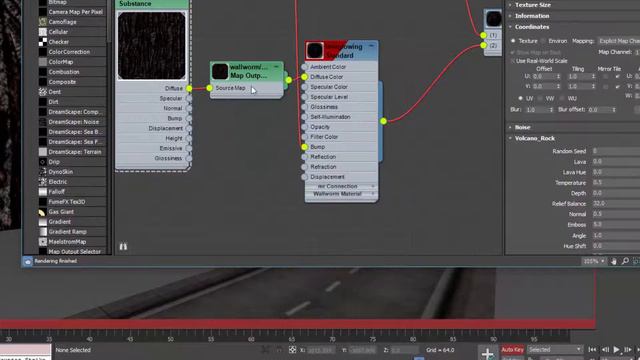The width and height of the screenshot is (640, 360).
Task: Select the Zoom magnifier tool
Action: 625,261
